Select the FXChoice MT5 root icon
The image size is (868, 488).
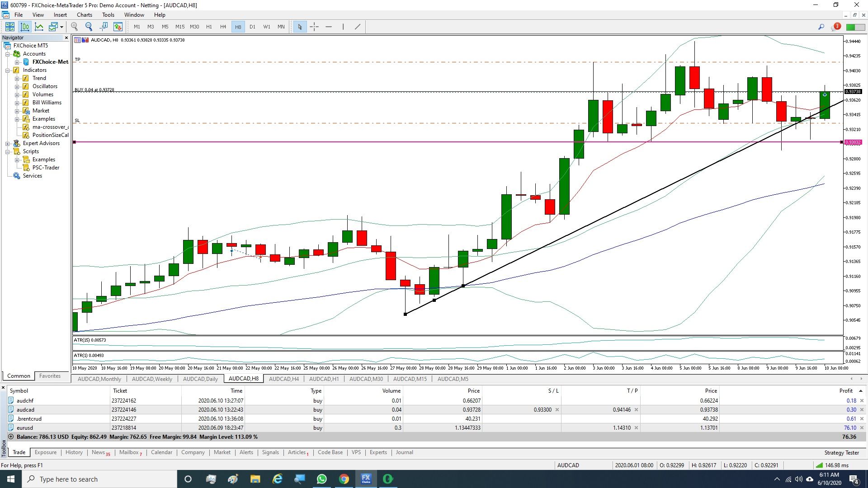coord(7,46)
